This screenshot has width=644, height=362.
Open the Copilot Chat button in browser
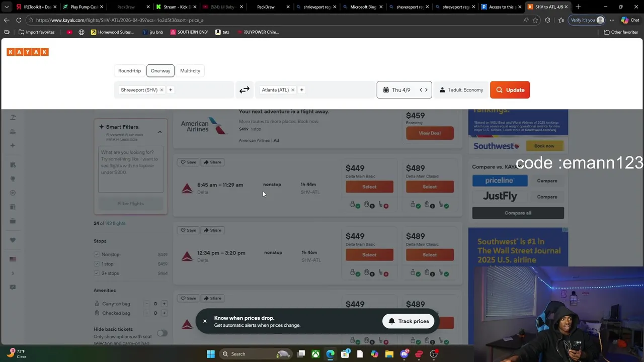click(630, 20)
